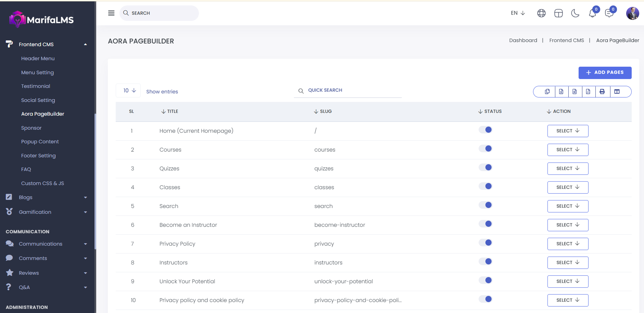Image resolution: width=644 pixels, height=313 pixels.
Task: Open the column visibility icon
Action: 617,92
